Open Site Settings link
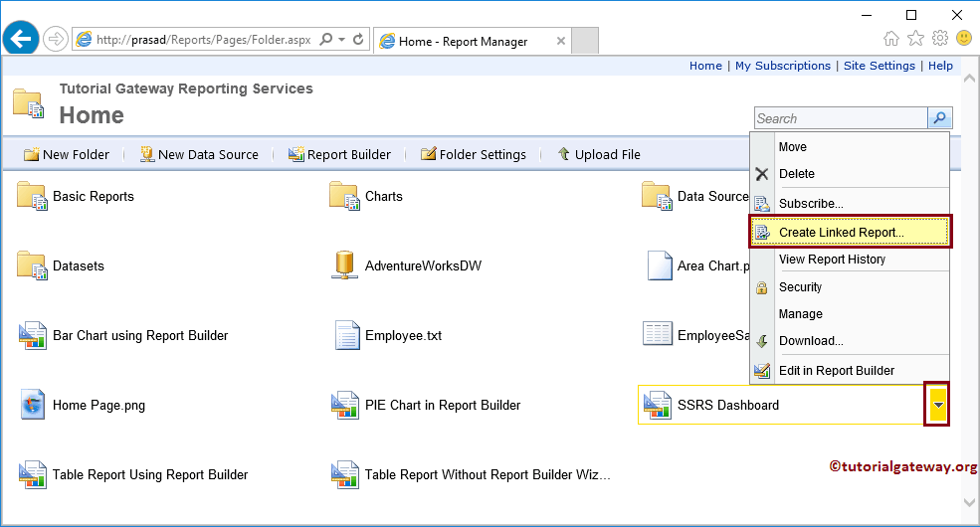This screenshot has height=527, width=980. click(x=879, y=66)
